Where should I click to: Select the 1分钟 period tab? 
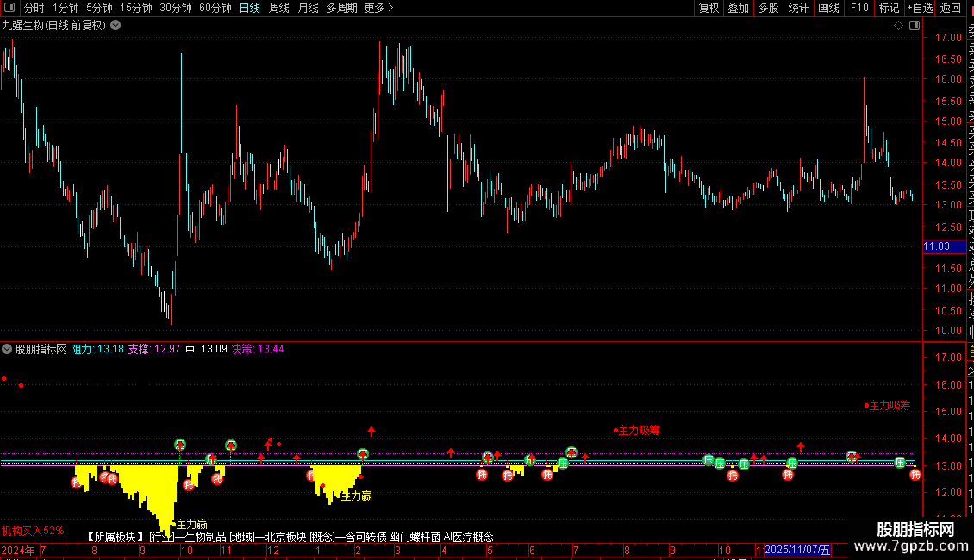pyautogui.click(x=66, y=8)
